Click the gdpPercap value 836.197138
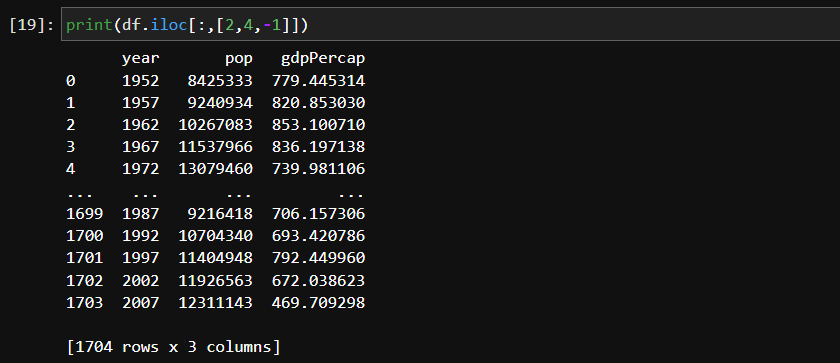 pyautogui.click(x=318, y=147)
